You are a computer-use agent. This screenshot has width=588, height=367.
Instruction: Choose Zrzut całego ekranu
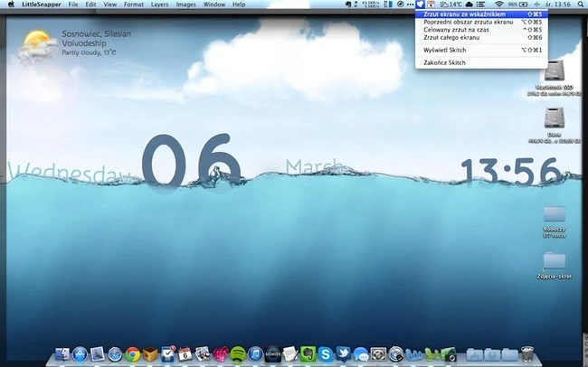(481, 37)
